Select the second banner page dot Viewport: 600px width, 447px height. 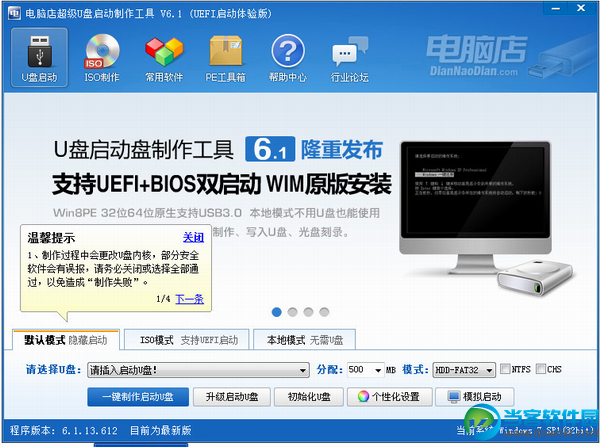click(x=292, y=312)
